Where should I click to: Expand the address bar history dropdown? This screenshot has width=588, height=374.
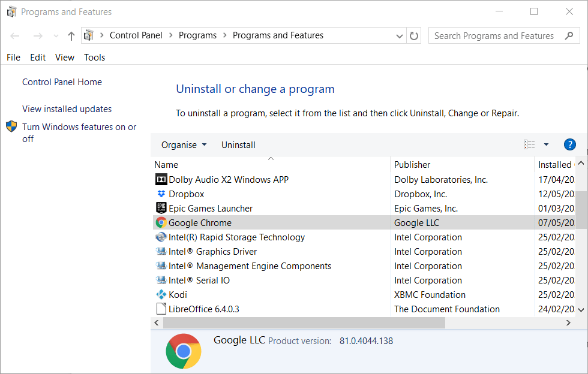(400, 36)
